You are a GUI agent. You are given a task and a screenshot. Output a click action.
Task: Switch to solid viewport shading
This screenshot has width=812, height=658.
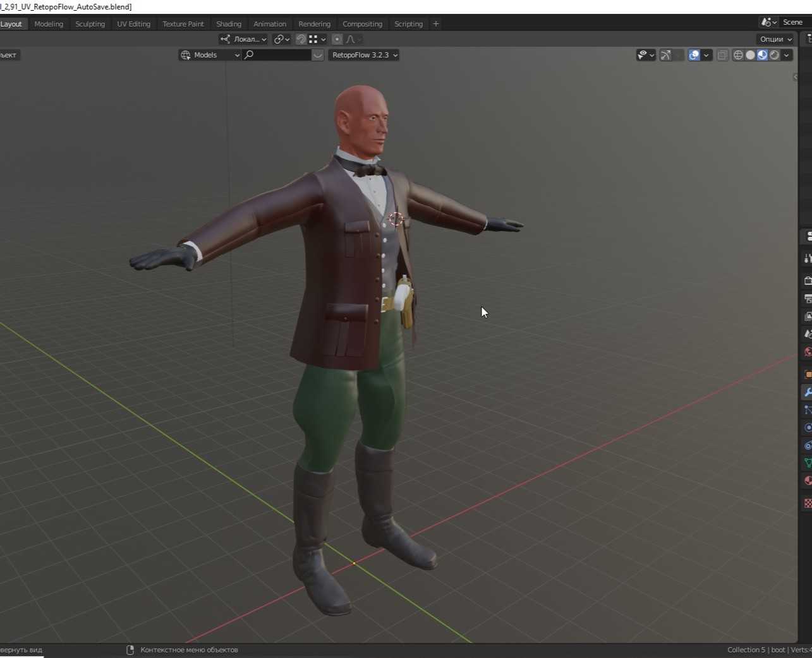pyautogui.click(x=750, y=55)
